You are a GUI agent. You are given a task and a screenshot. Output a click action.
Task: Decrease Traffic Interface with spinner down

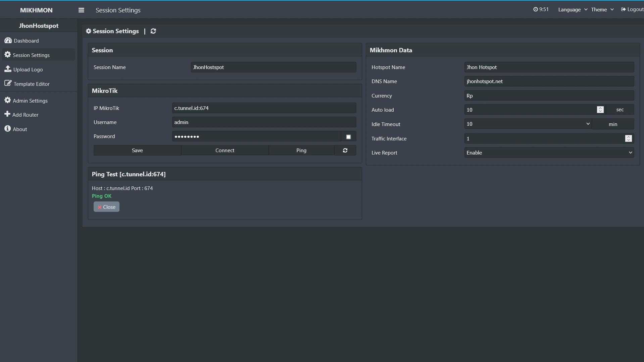(629, 140)
